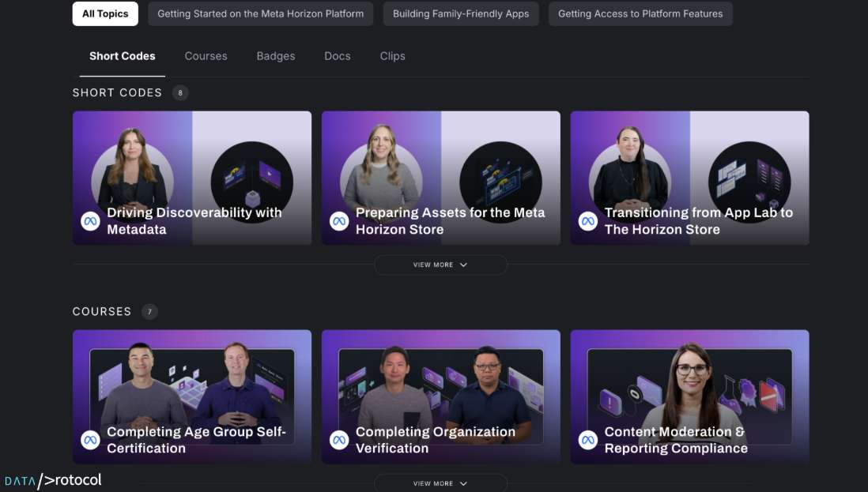Show the Clips tab
The height and width of the screenshot is (492, 868).
point(392,56)
